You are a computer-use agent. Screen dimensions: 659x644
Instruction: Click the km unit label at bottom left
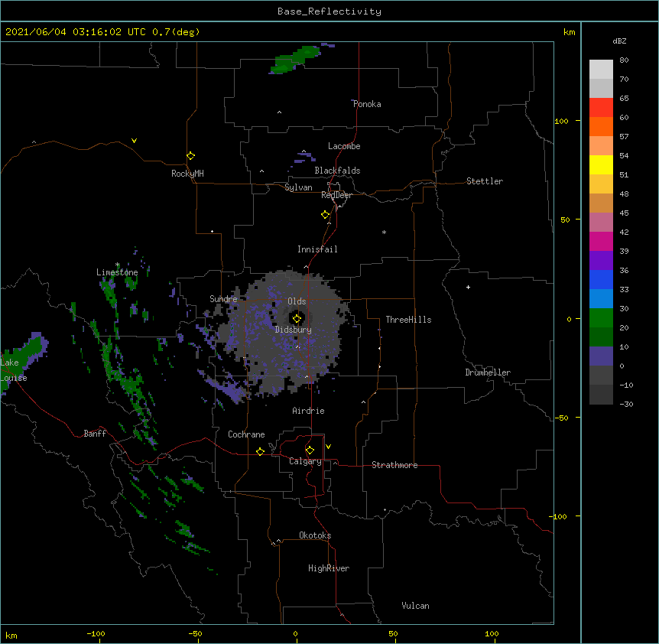point(11,635)
